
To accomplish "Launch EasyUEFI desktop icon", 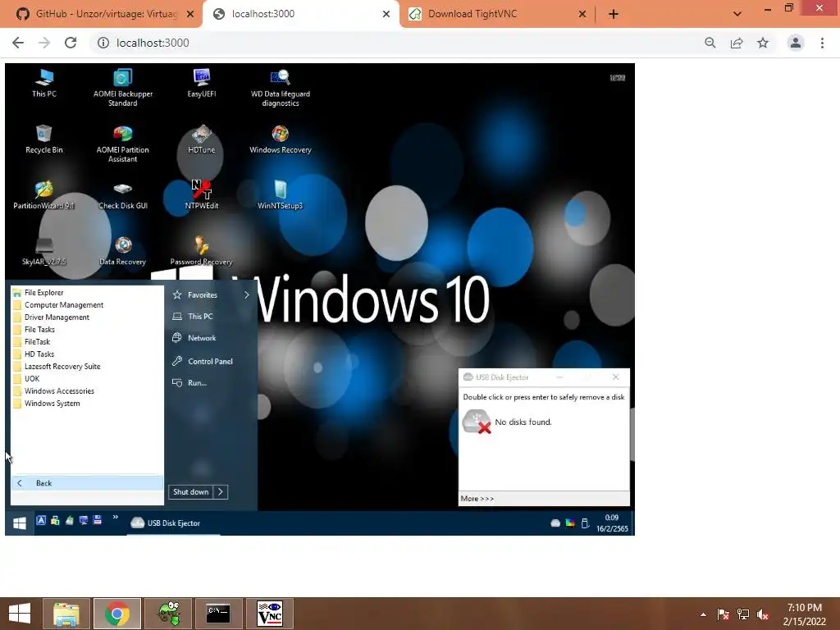I will pyautogui.click(x=202, y=83).
